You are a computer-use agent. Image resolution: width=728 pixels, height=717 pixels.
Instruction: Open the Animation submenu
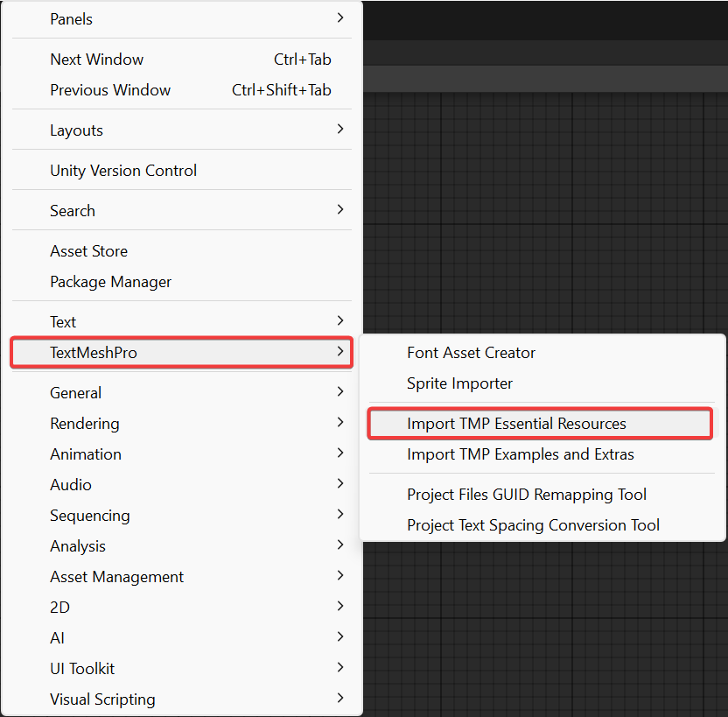tap(86, 454)
